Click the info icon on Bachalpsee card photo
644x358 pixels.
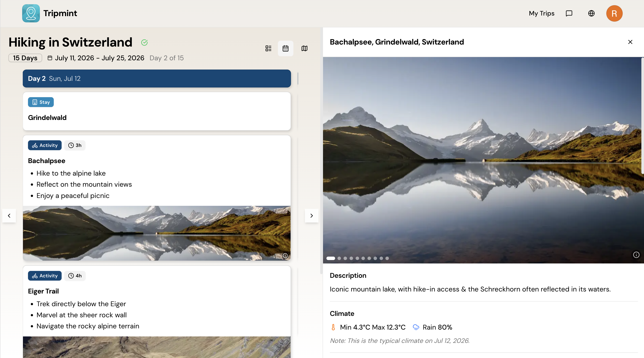(285, 255)
